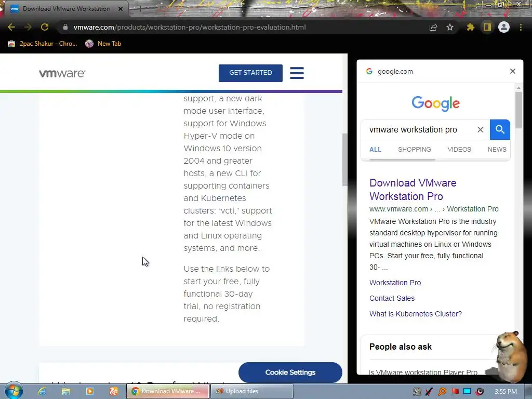Viewport: 532px width, 399px height.
Task: Open the Windows Start menu
Action: [x=14, y=391]
